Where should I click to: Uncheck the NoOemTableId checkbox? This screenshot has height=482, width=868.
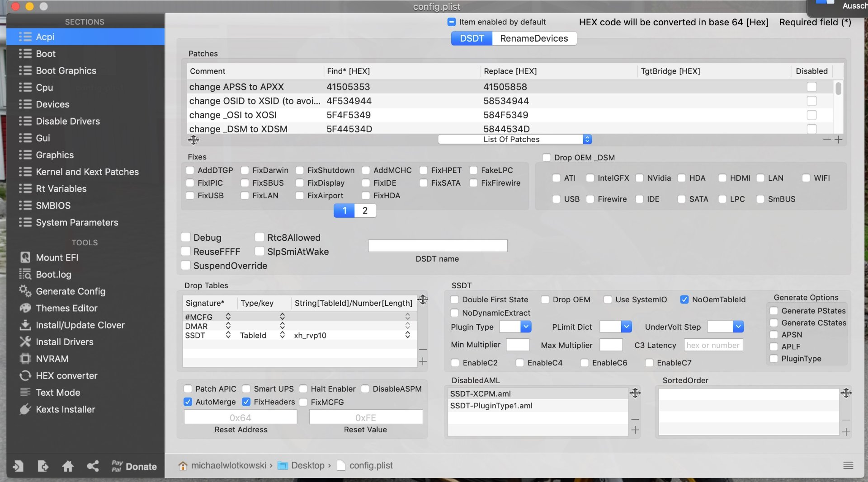point(684,299)
